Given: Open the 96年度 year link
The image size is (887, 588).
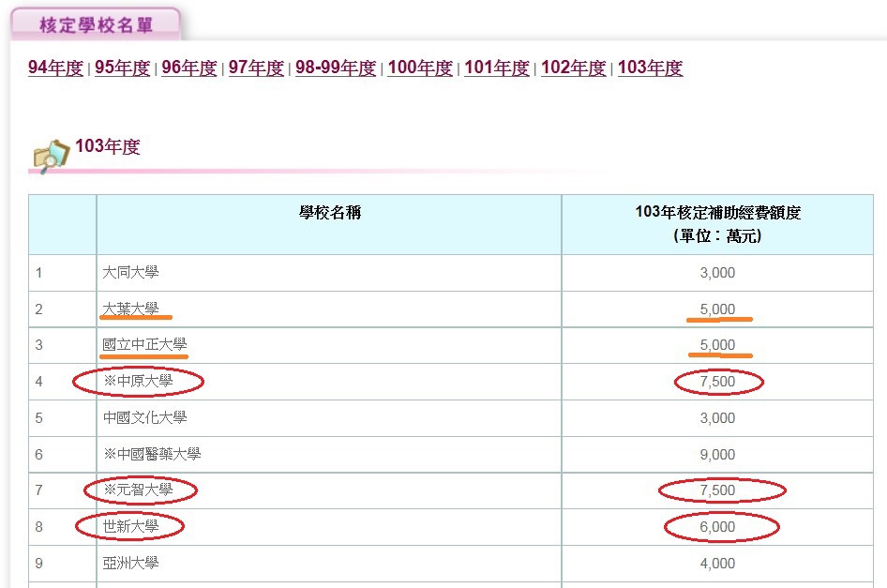Looking at the screenshot, I should pyautogui.click(x=189, y=68).
